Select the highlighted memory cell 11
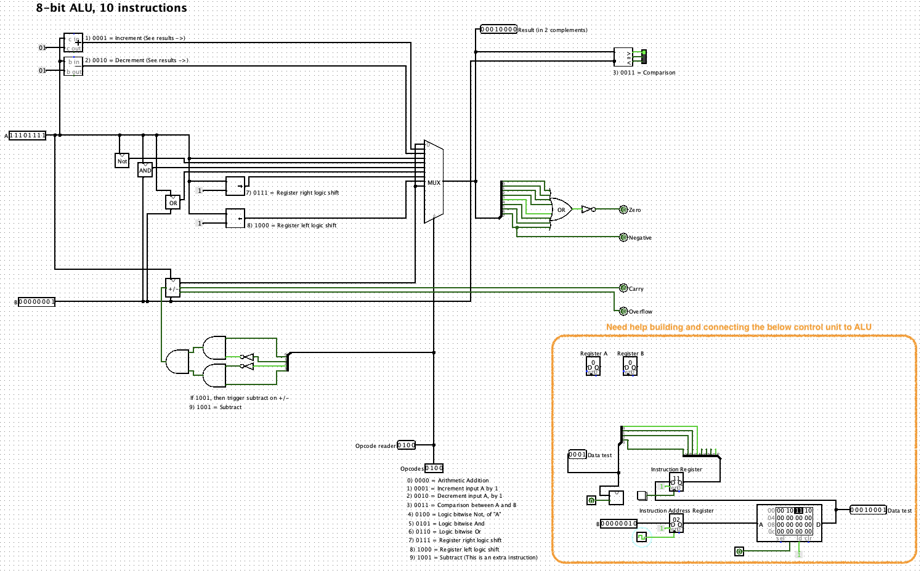 [799, 510]
